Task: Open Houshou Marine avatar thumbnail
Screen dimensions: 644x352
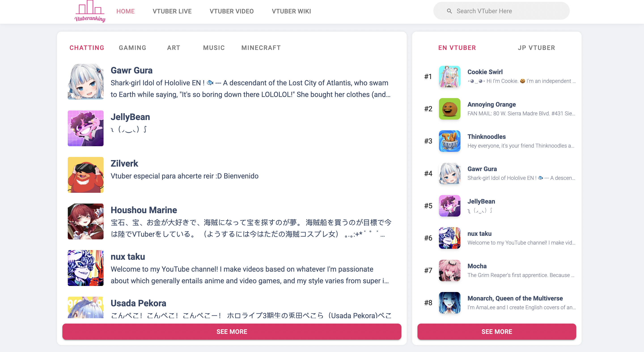Action: point(85,221)
